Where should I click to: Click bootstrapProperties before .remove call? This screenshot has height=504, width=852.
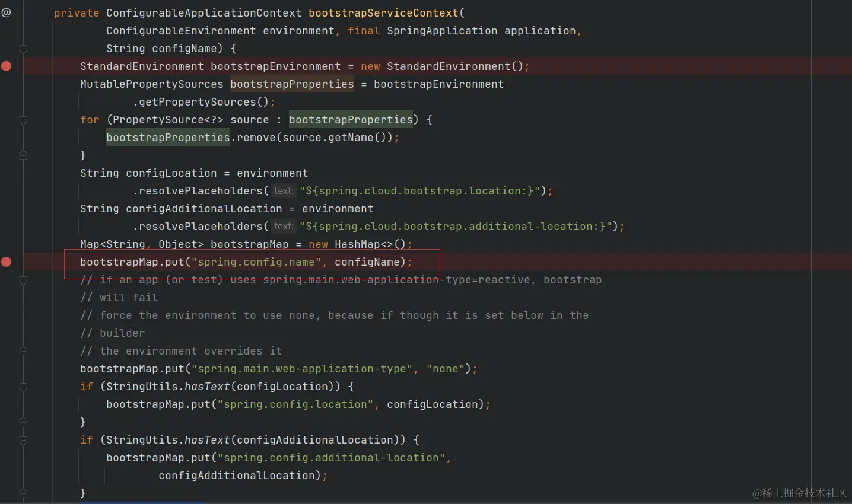tap(168, 138)
